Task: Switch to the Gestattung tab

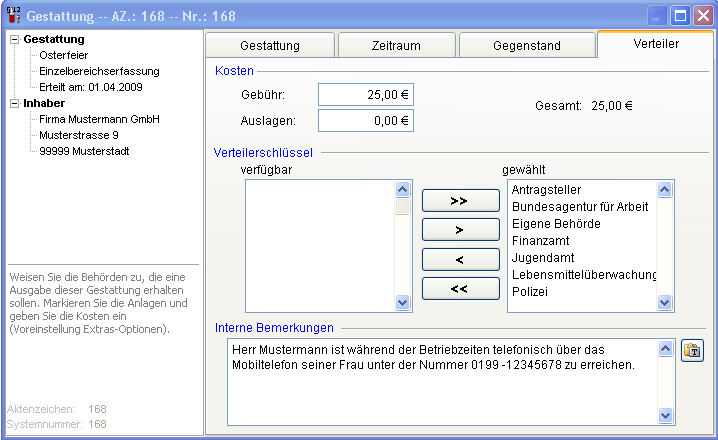Action: click(x=270, y=46)
